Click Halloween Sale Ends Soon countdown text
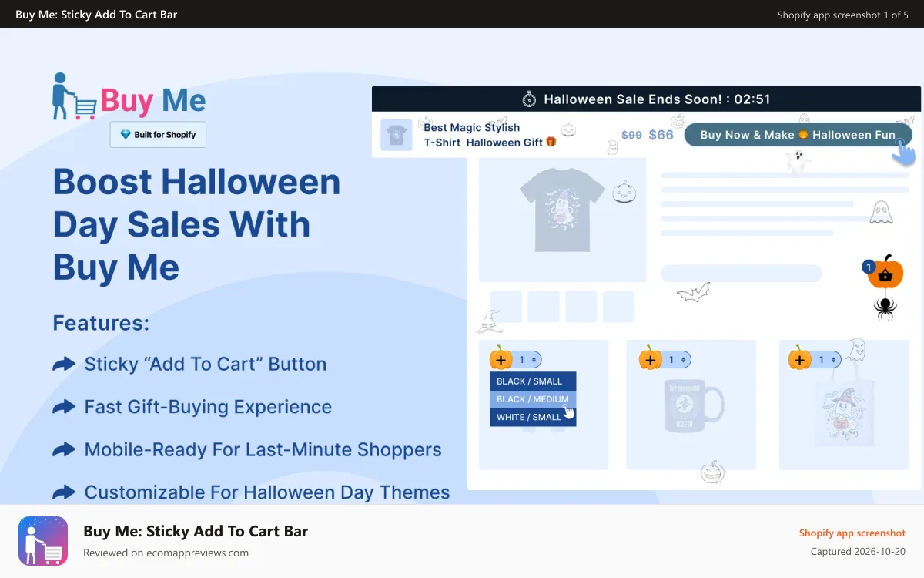 (x=657, y=99)
